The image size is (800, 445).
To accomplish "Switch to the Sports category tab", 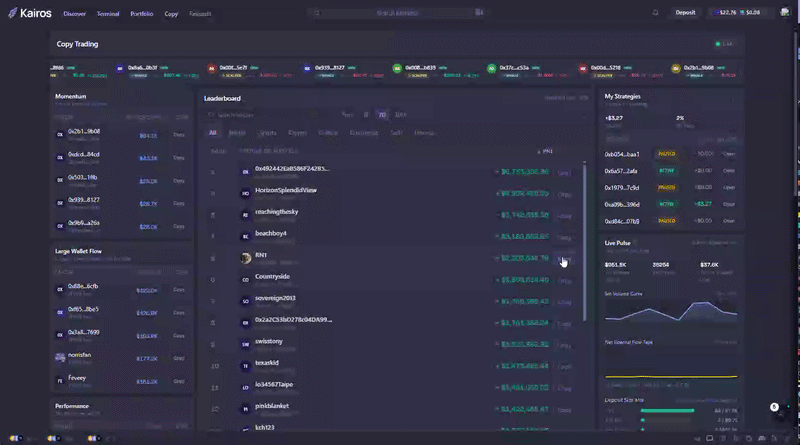I will pyautogui.click(x=267, y=133).
